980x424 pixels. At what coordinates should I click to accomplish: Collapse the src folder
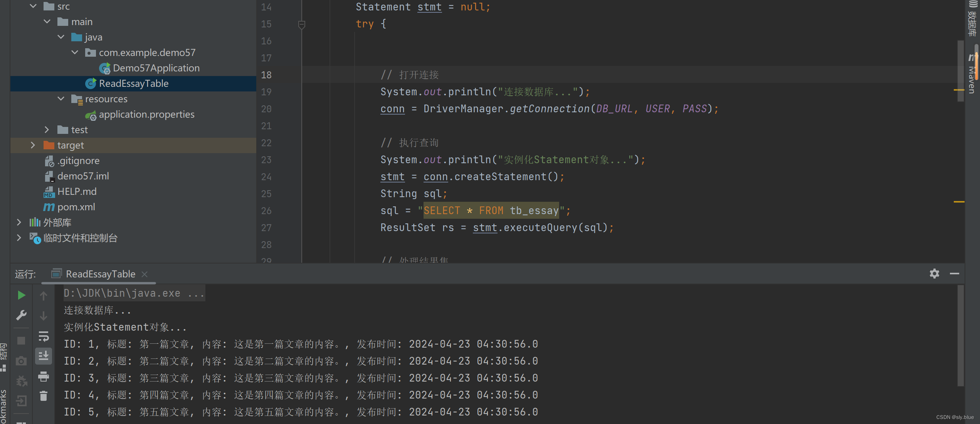[33, 6]
